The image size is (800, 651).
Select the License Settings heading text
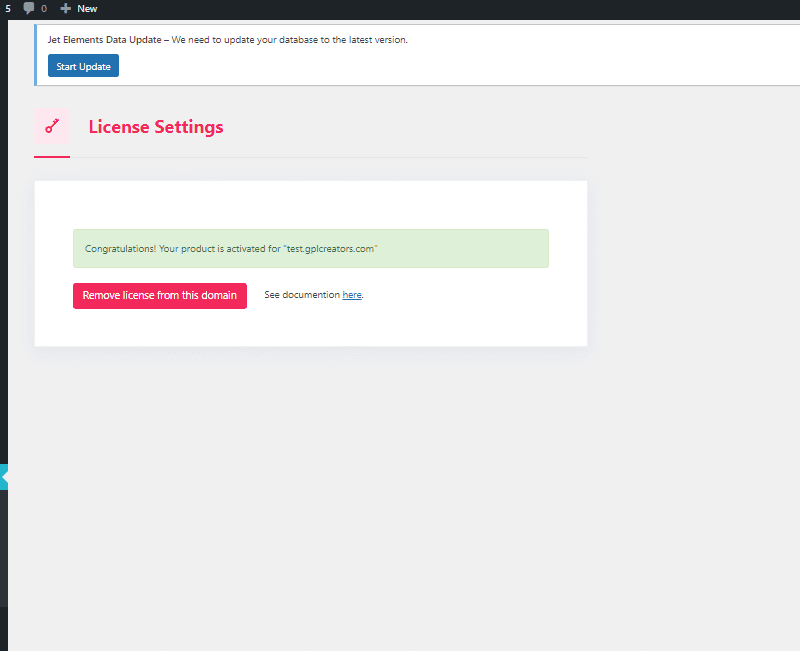click(156, 127)
